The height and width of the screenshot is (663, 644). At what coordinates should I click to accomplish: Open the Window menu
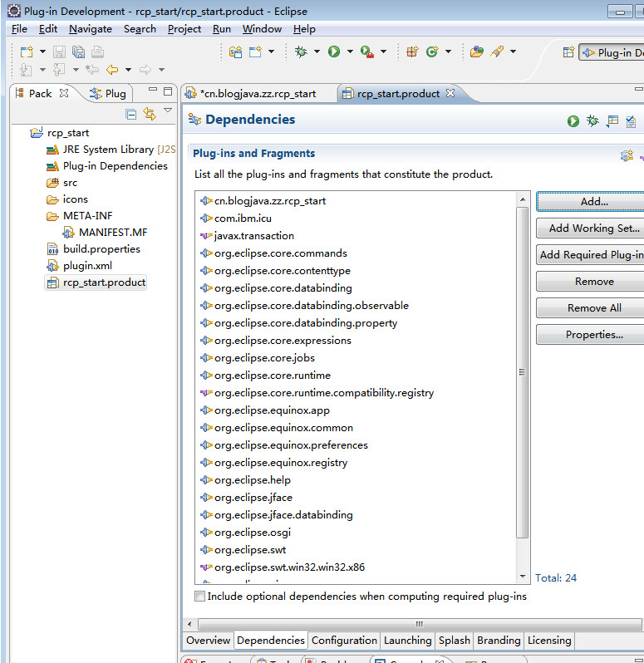[262, 29]
